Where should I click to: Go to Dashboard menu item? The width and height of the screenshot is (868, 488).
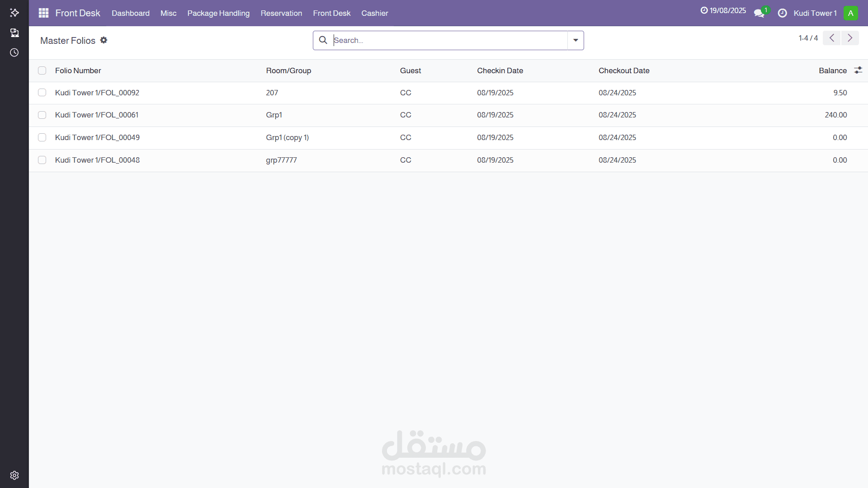(x=131, y=13)
